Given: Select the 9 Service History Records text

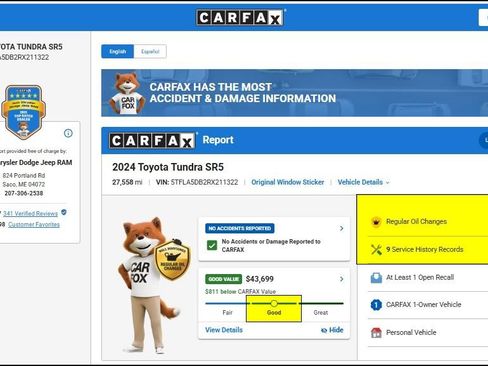Looking at the screenshot, I should coord(425,249).
